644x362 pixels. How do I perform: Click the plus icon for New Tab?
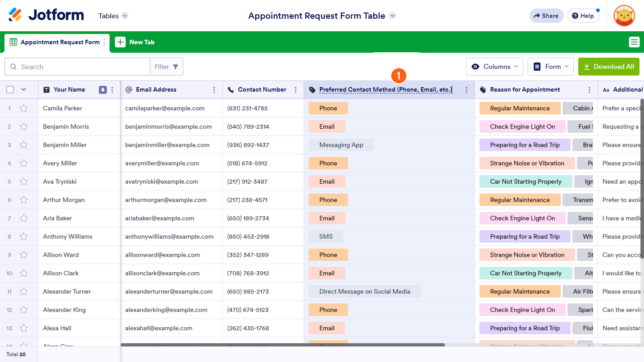[120, 42]
